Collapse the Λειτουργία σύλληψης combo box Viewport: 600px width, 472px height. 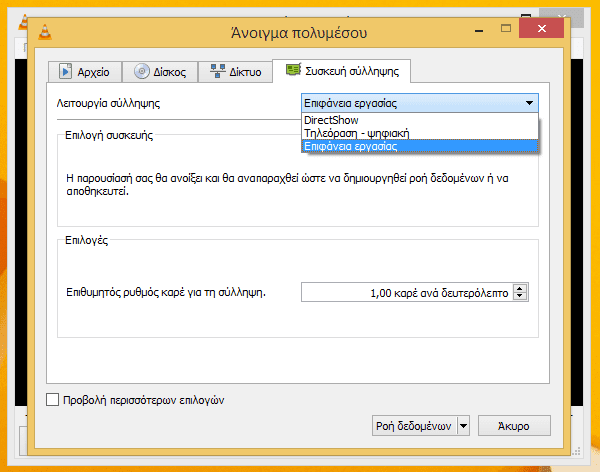tap(420, 103)
